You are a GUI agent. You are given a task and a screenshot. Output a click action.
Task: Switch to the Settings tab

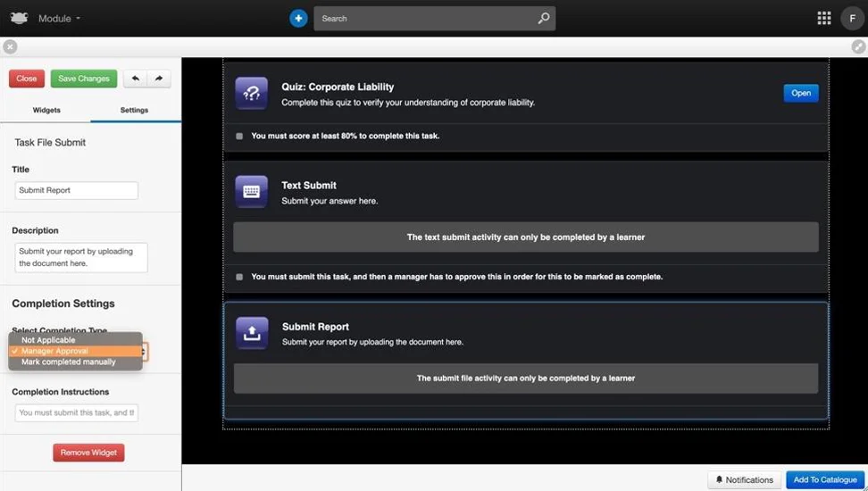coord(134,110)
